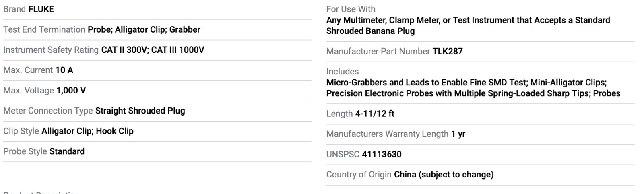Click the Manufacturers Warranty Length 1 yr
The image size is (644, 194).
(x=458, y=134)
